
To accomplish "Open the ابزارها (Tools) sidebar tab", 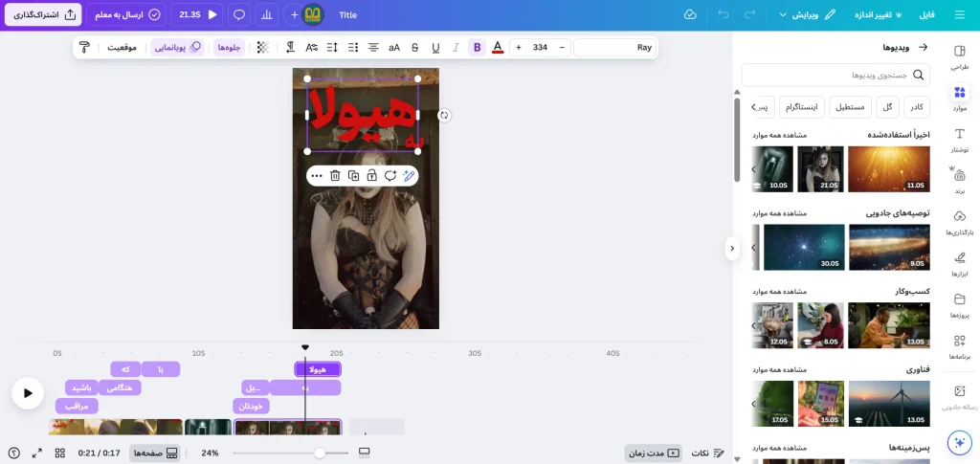I will coord(959,264).
